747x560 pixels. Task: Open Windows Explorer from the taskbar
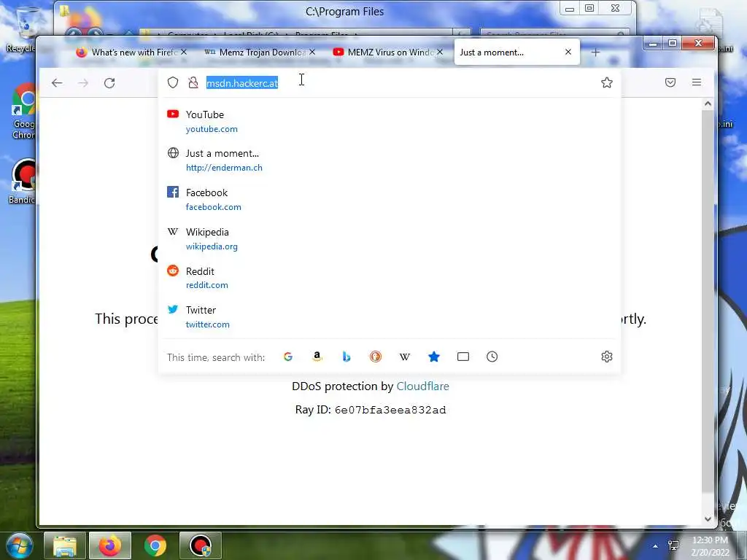65,545
